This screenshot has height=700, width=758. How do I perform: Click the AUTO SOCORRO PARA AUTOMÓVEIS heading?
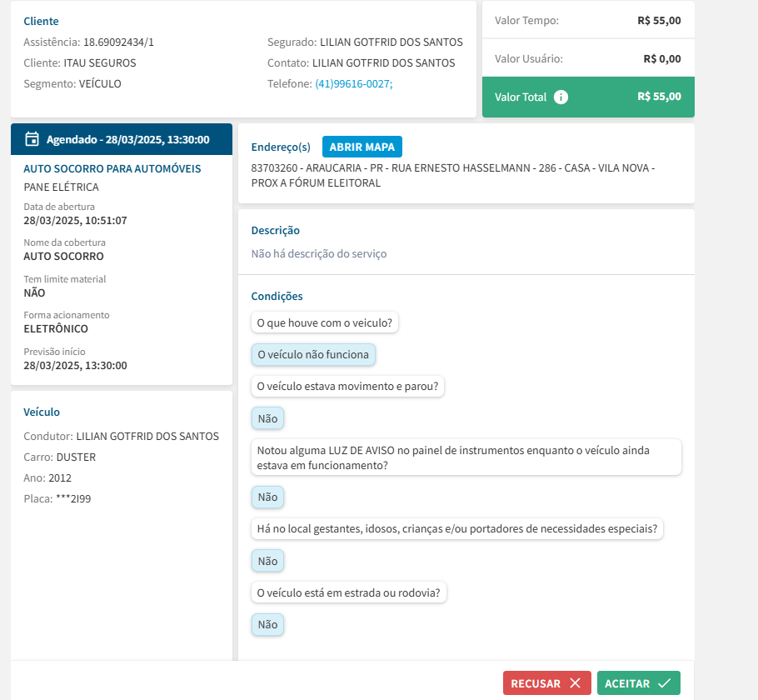coord(112,168)
